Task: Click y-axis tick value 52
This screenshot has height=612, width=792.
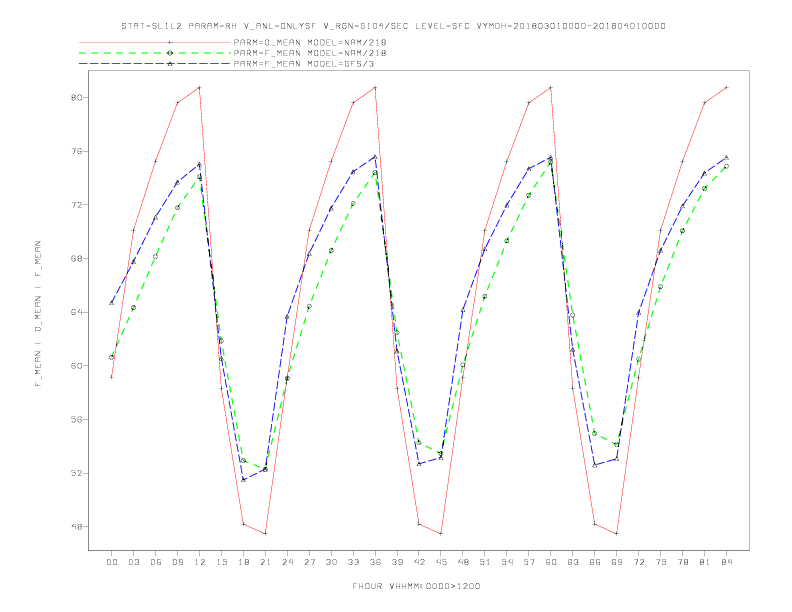Action: (x=76, y=473)
